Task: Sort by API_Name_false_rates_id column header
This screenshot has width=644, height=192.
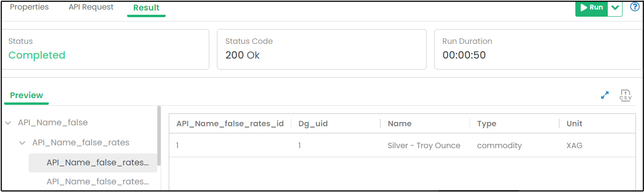Action: coord(230,124)
